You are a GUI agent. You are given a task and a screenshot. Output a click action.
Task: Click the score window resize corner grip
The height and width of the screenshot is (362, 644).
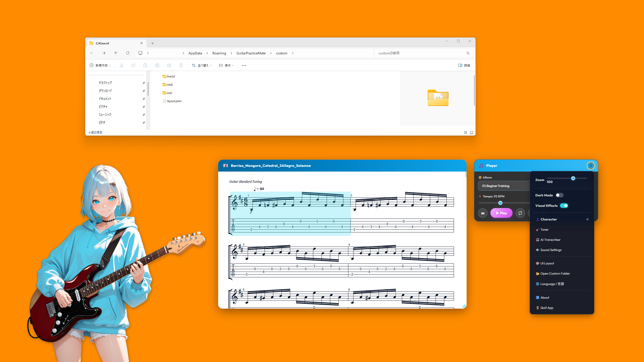464,306
